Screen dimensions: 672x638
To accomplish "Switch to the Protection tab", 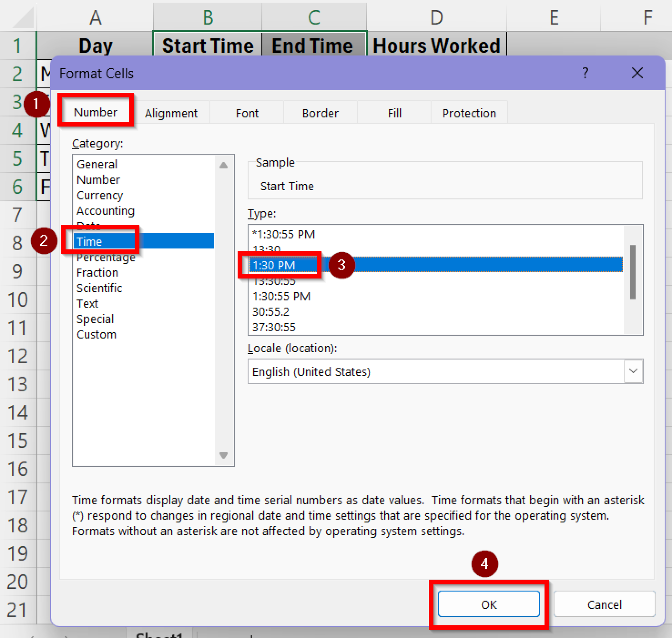I will pyautogui.click(x=469, y=113).
